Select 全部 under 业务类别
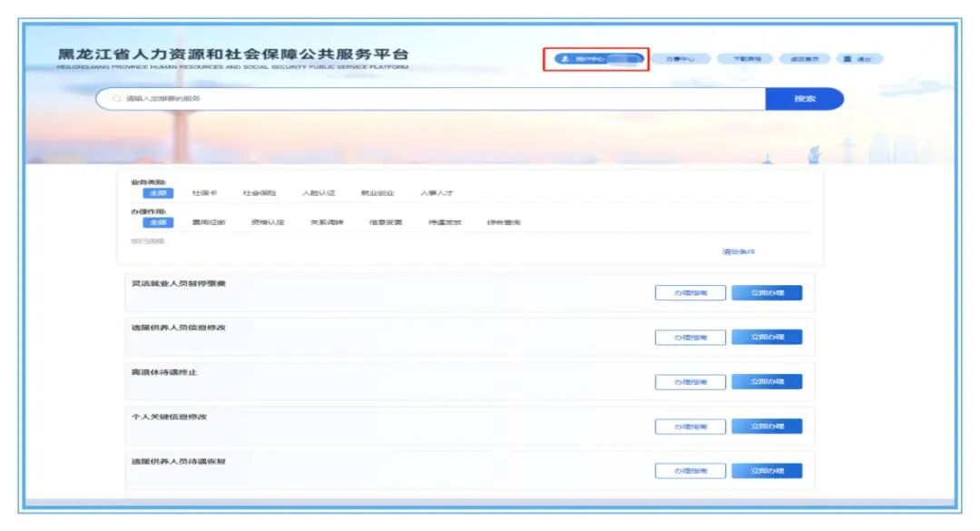Image resolution: width=980 pixels, height=531 pixels. [x=158, y=193]
